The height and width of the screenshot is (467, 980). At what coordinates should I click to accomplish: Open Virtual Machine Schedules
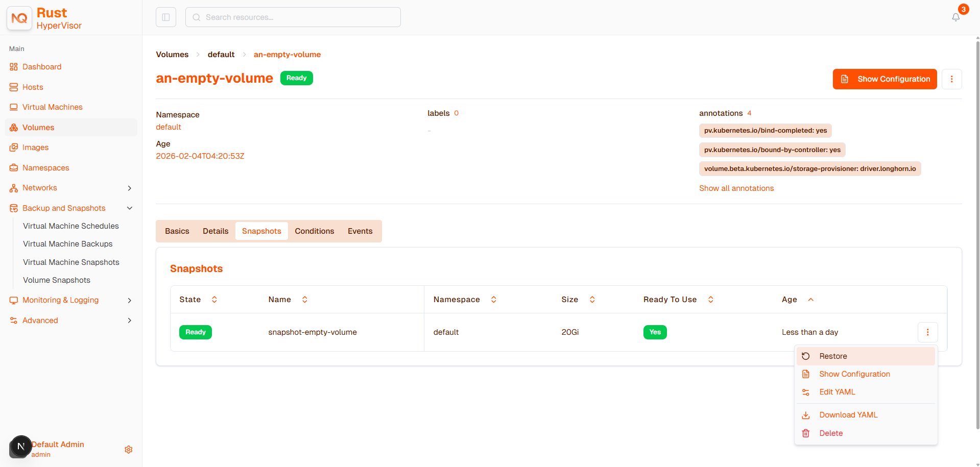(x=71, y=226)
